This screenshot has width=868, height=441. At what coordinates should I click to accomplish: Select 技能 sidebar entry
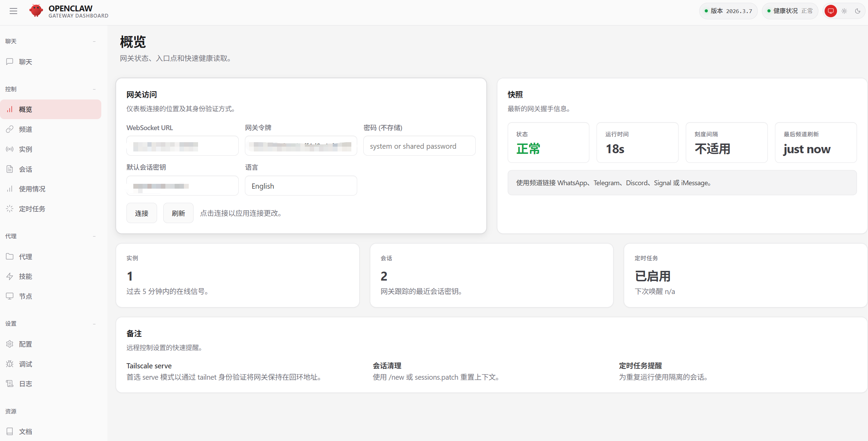click(x=51, y=276)
